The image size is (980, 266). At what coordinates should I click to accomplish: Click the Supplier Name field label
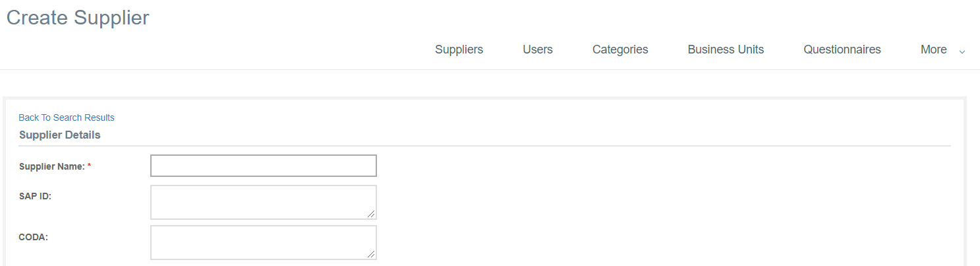pos(52,166)
